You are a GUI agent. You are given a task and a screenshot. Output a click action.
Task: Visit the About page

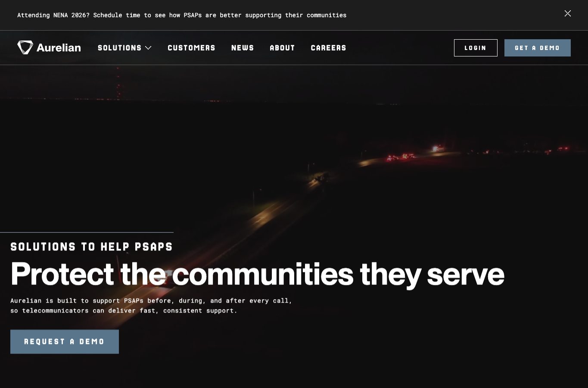click(x=282, y=48)
